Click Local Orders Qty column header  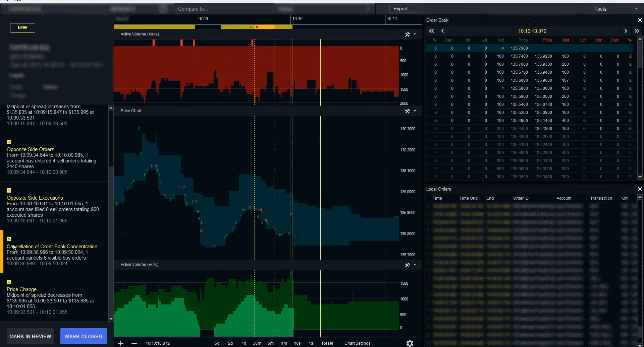(625, 198)
